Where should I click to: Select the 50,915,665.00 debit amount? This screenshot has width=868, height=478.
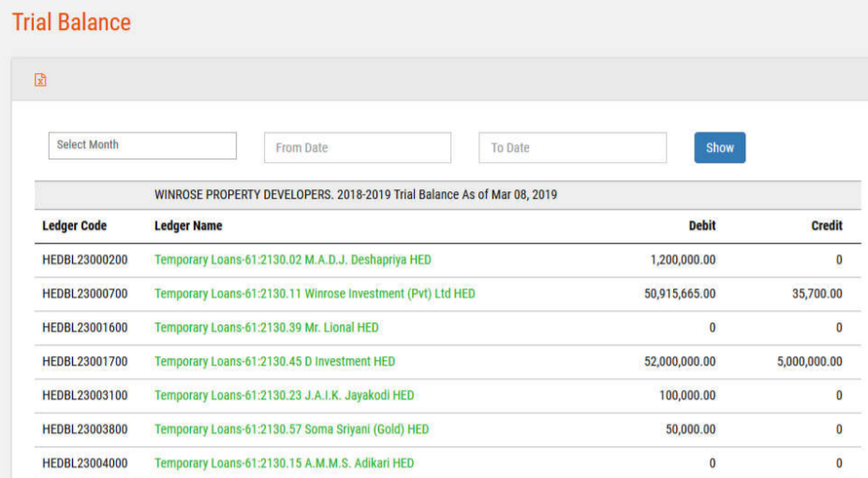pos(680,293)
